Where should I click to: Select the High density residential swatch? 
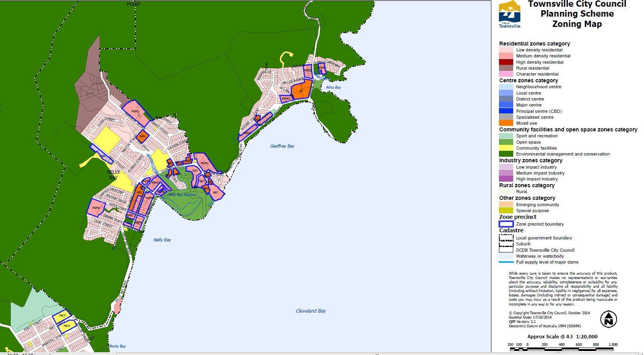pyautogui.click(x=506, y=62)
